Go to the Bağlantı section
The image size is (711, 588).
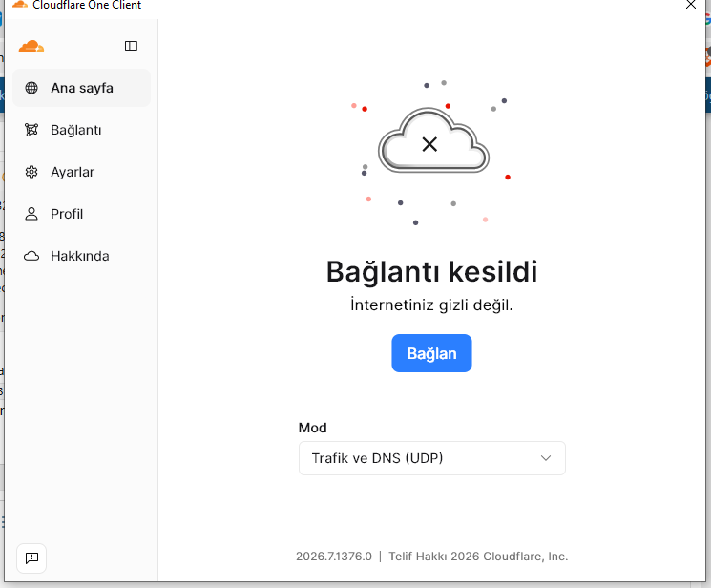(82, 130)
